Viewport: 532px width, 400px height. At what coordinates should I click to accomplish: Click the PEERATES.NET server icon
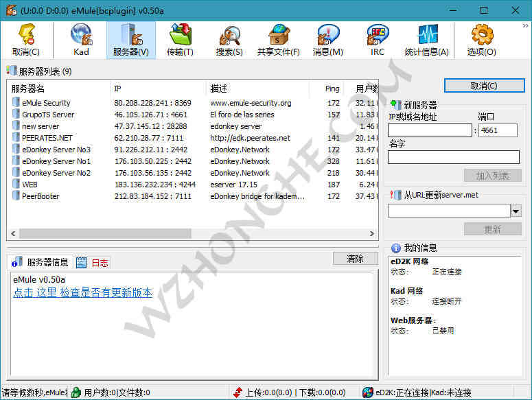click(x=16, y=137)
